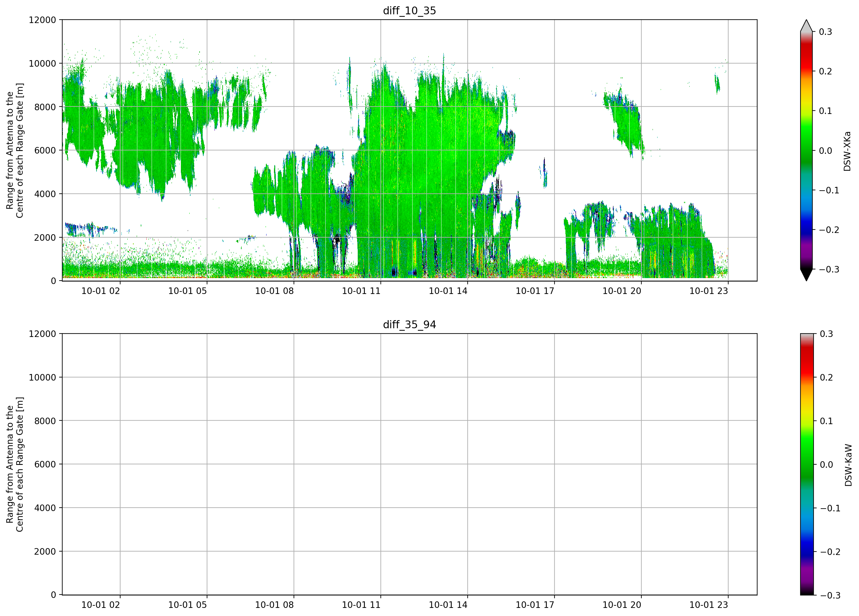
Task: Click '10-01 08' tick under diff_10_35 plot
Action: (x=275, y=291)
